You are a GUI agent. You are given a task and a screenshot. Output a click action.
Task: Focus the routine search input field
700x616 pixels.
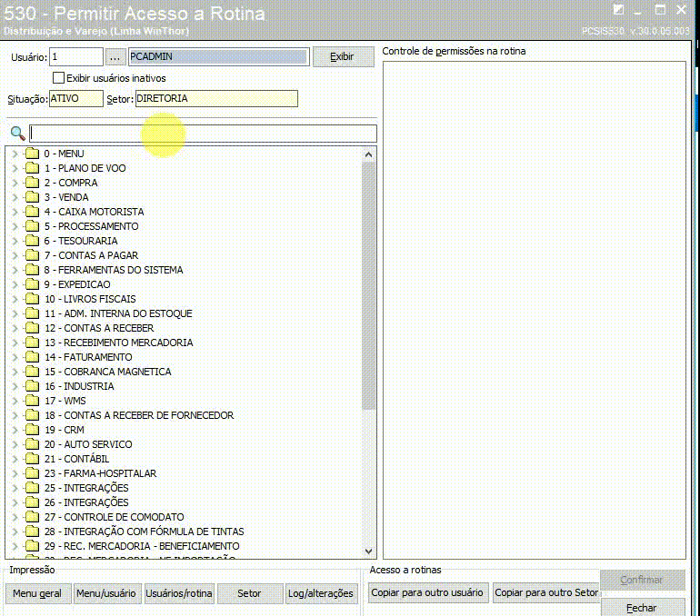point(203,134)
